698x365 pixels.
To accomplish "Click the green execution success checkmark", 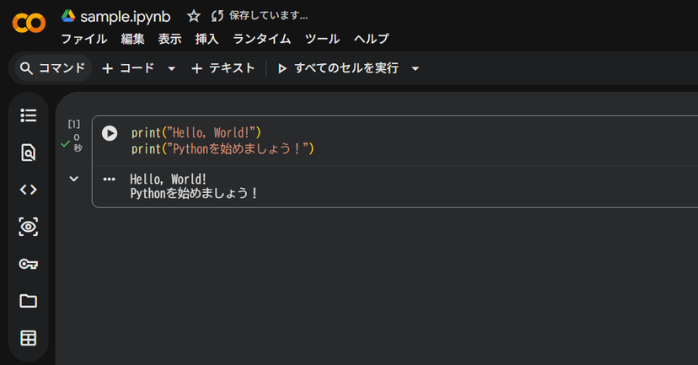I will coord(65,144).
